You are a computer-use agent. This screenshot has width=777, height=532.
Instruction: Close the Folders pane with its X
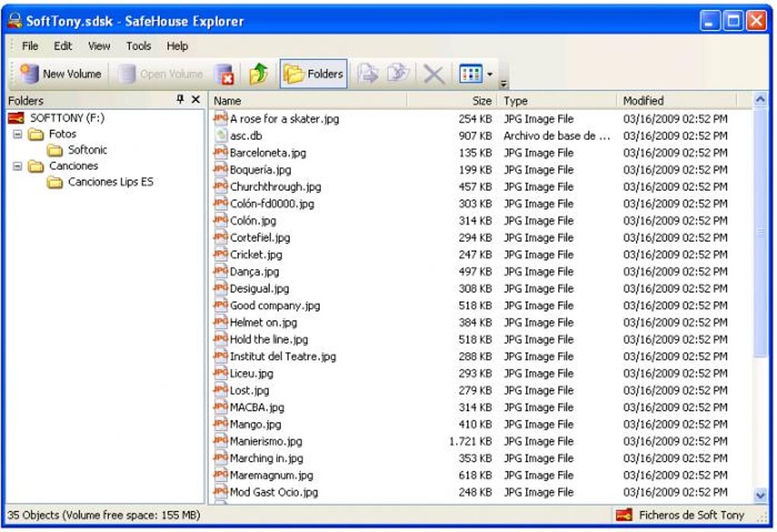point(196,100)
